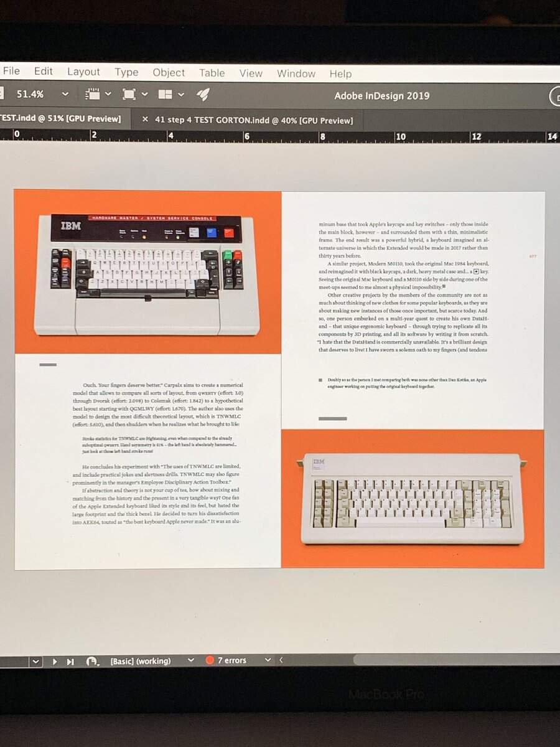Open the Layout menu
The width and height of the screenshot is (560, 747).
click(83, 72)
